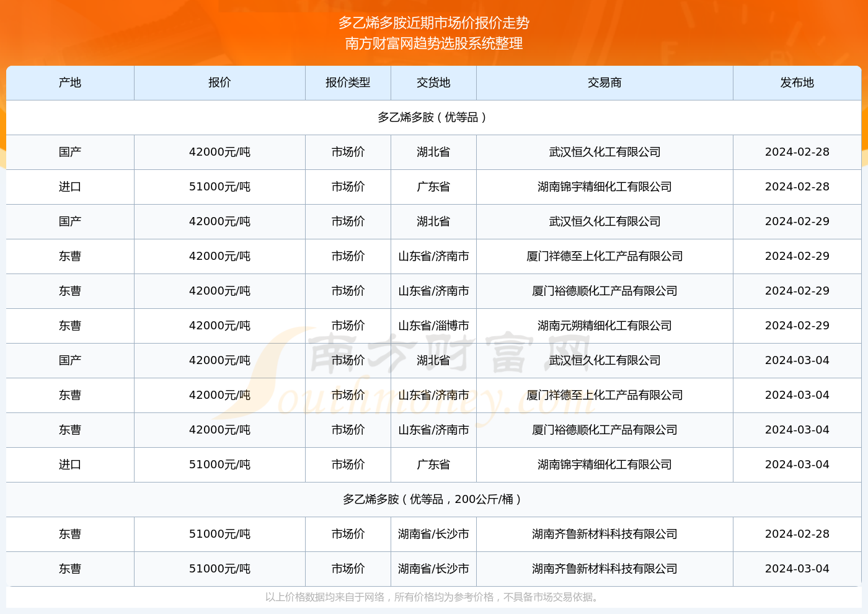Click 广东省 in the 2024-02-28 进口 row
This screenshot has width=868, height=614.
[433, 187]
